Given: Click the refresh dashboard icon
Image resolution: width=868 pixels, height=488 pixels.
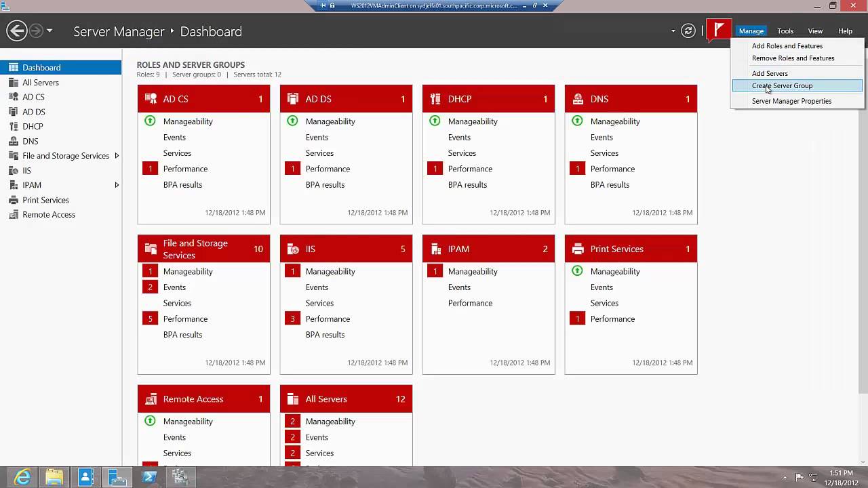Looking at the screenshot, I should click(x=688, y=30).
